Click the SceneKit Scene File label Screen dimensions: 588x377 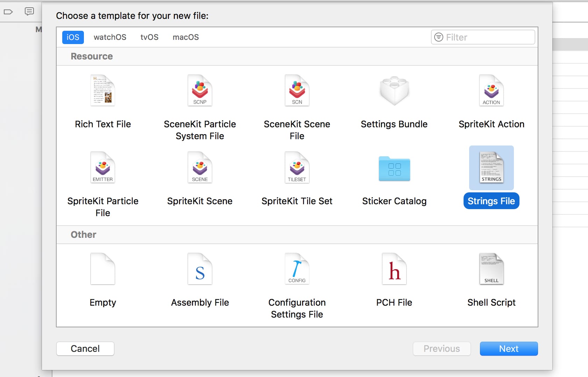297,130
